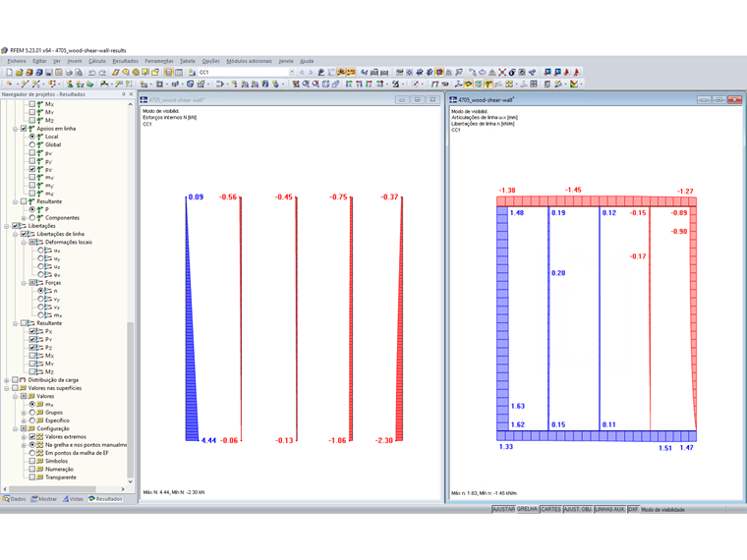Screen dimensions: 747x560
Task: Collapse the Apoios em linha tree node
Action: coord(16,129)
